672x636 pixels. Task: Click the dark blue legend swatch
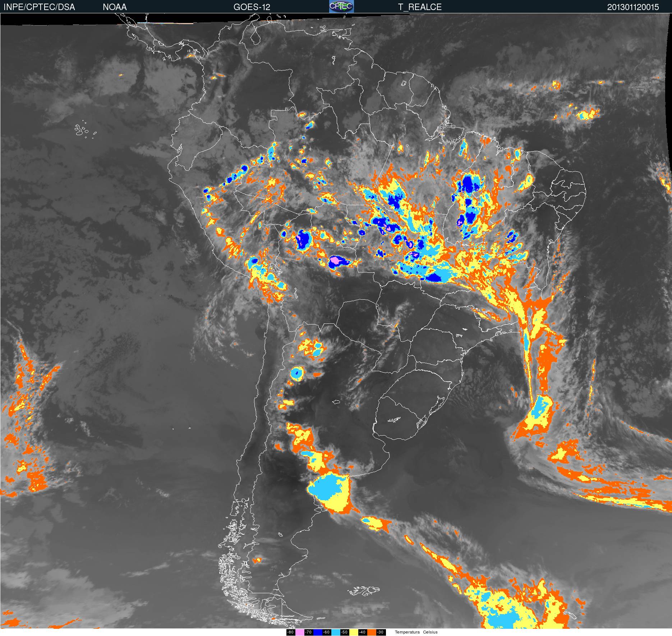click(318, 632)
